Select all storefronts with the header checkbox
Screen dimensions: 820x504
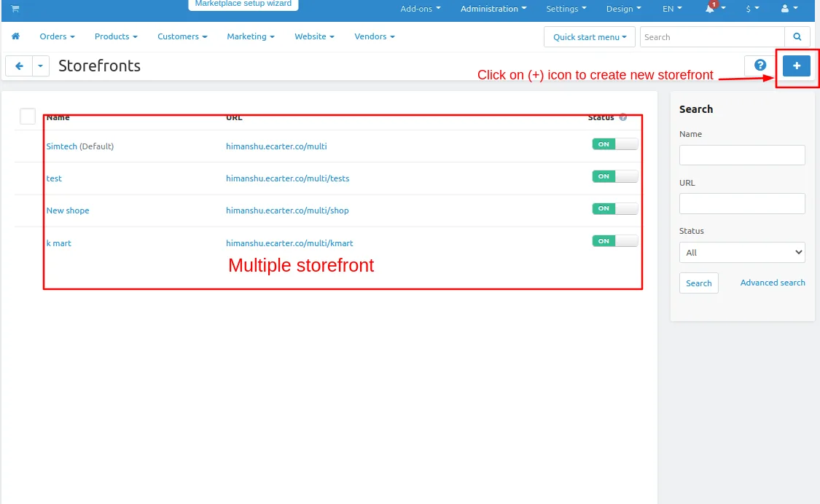[x=28, y=116]
